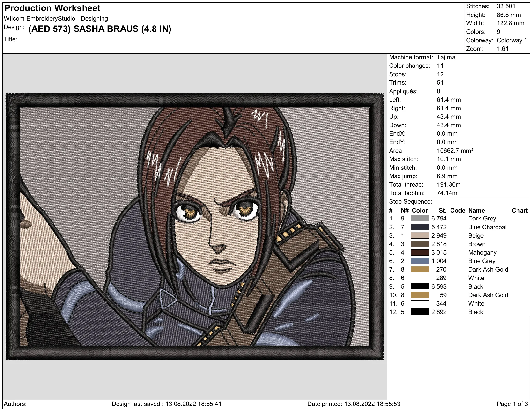Click the Blue Charcoal color swatch
This screenshot has height=411, width=532.
(420, 227)
